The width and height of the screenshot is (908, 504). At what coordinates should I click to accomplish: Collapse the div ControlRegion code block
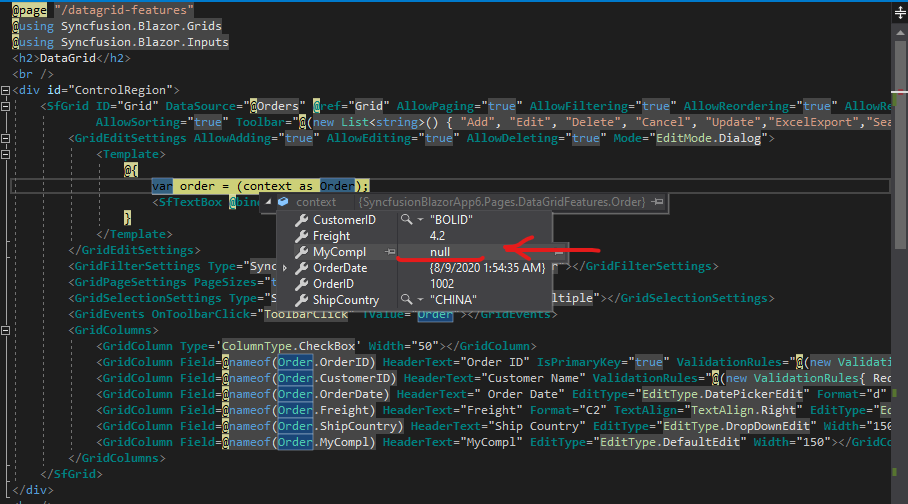(6, 90)
